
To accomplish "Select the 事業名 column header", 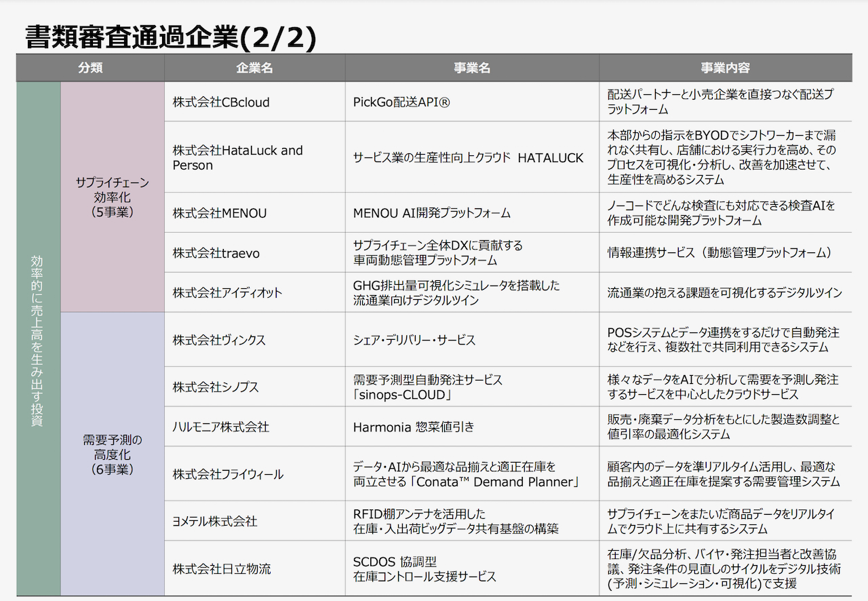I will [x=472, y=68].
